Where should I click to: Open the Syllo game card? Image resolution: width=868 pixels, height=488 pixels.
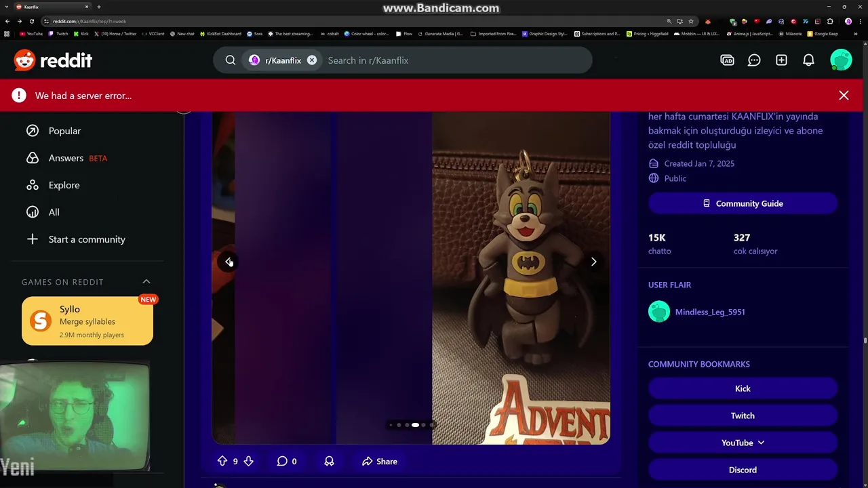click(87, 321)
